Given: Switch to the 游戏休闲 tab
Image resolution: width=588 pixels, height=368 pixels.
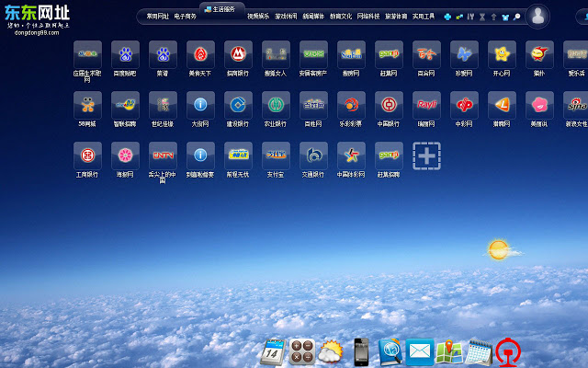Looking at the screenshot, I should point(286,17).
